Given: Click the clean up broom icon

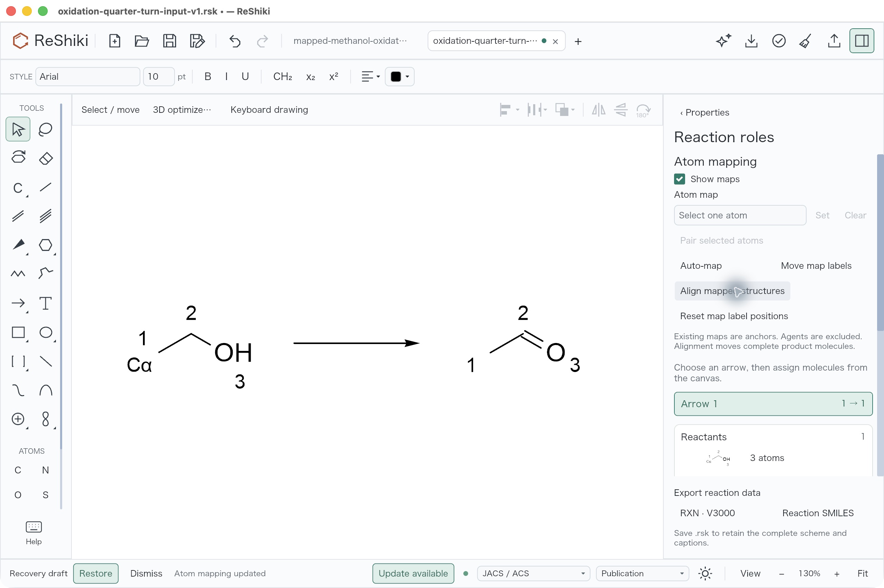Looking at the screenshot, I should (806, 41).
